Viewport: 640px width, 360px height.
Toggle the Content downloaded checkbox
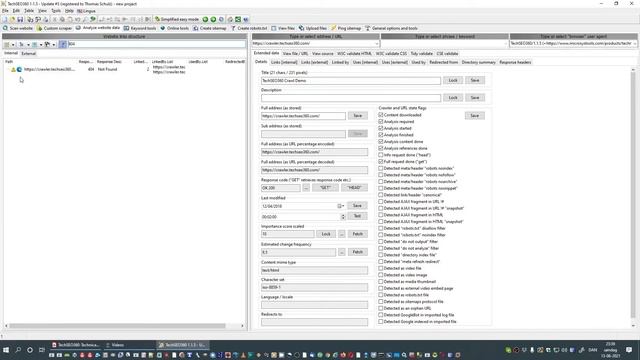tap(381, 115)
